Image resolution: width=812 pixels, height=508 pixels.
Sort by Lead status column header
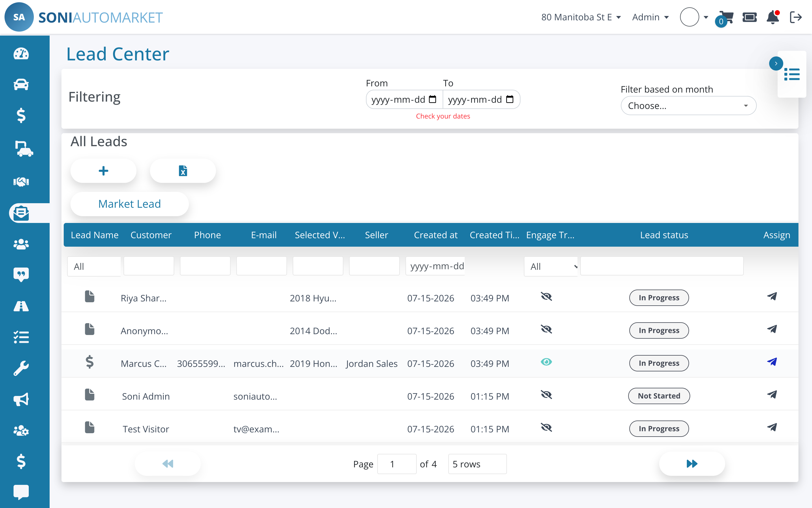pyautogui.click(x=664, y=235)
